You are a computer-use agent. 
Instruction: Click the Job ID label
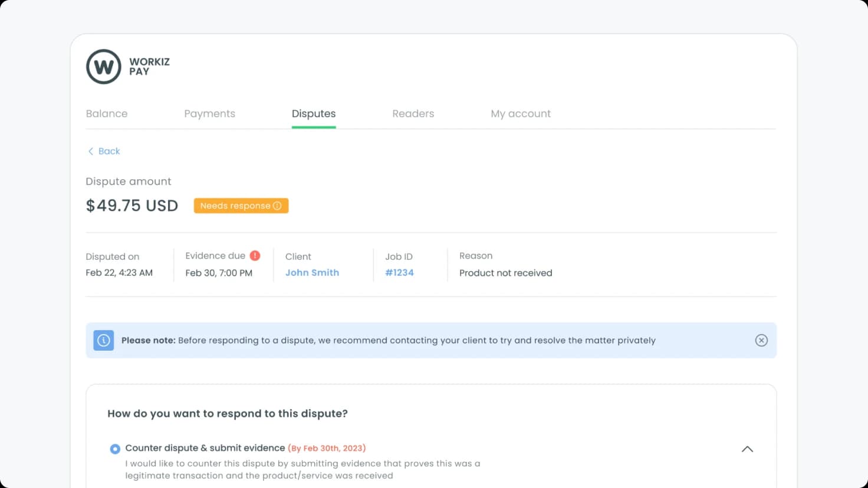click(399, 256)
